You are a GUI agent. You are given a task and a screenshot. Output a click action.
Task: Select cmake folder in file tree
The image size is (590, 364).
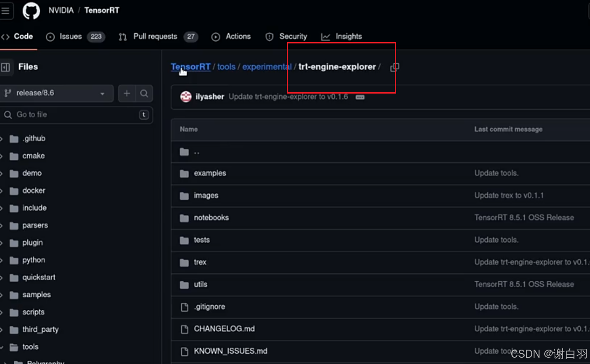pos(33,156)
